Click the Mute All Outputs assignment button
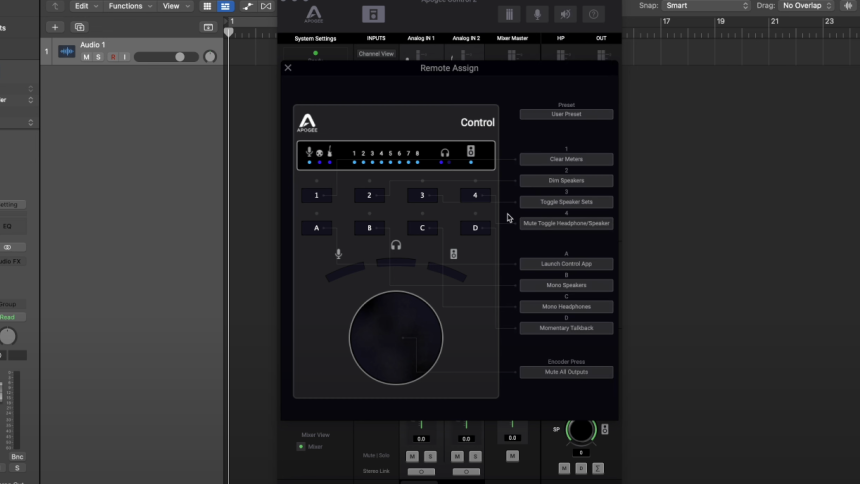Screen dimensions: 860x484 click(x=566, y=372)
